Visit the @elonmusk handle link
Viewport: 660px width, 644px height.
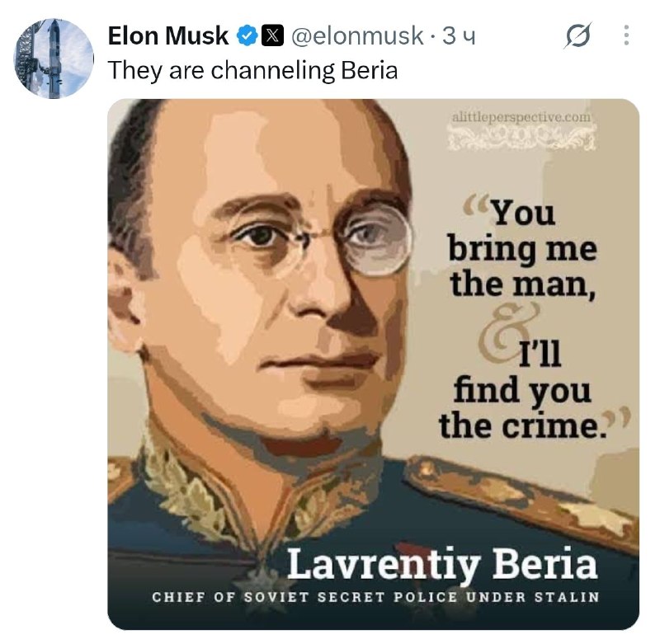coord(357,35)
